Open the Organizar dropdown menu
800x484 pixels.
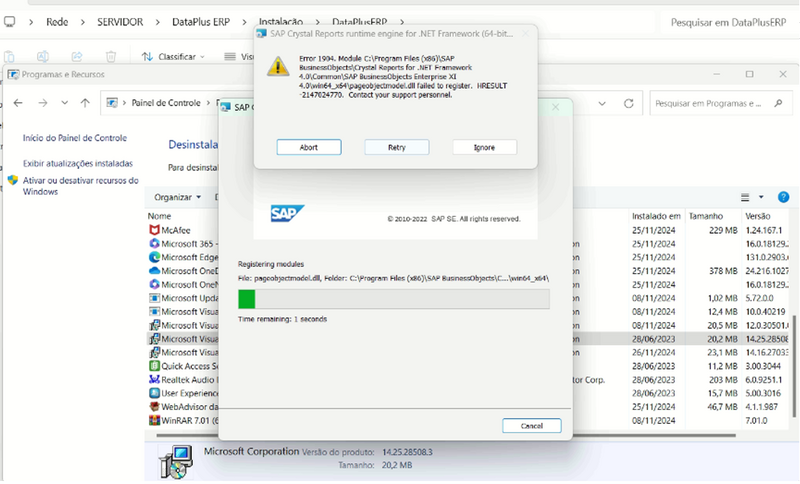pos(178,197)
